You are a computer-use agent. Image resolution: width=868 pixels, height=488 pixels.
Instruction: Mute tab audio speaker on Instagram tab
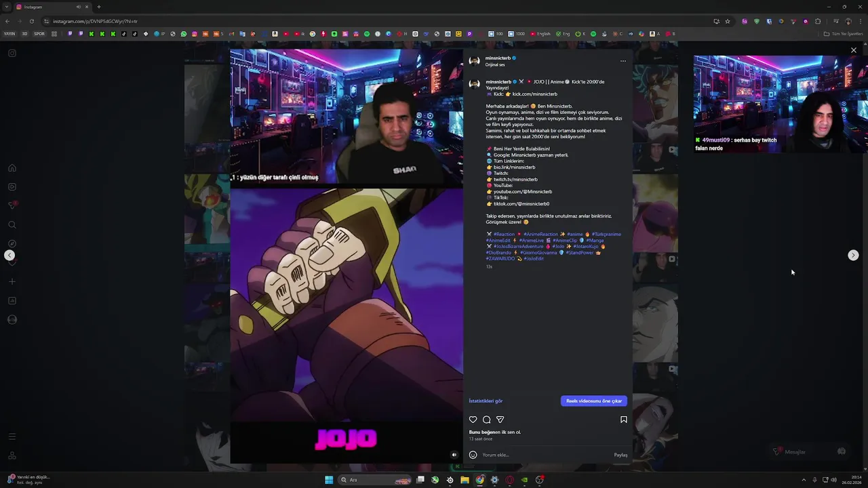coord(78,7)
